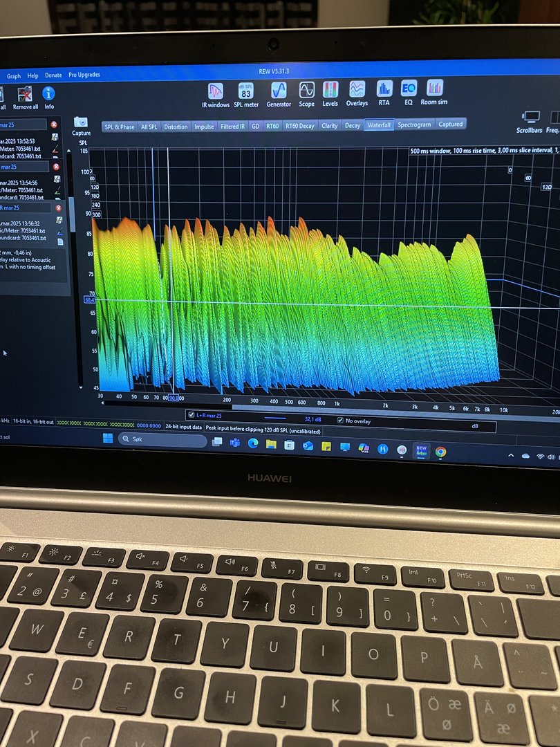Open Microsoft Edge from taskbar
560x747 pixels.
[x=253, y=443]
